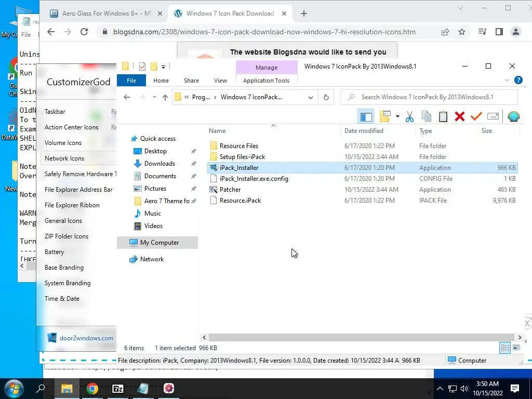Image resolution: width=532 pixels, height=399 pixels.
Task: Click the Search Windows 7 IconPack field
Action: pos(429,97)
